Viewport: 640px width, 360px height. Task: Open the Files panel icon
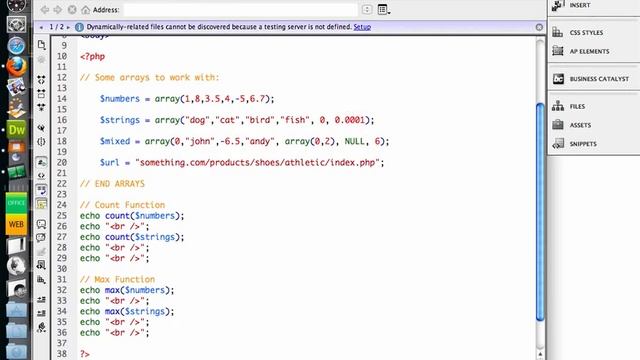coord(558,106)
